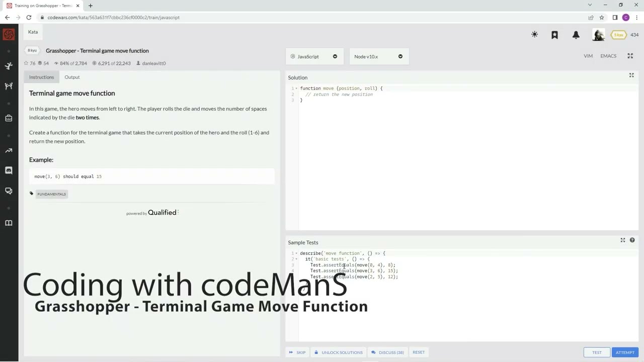Switch to the Output tab
This screenshot has height=362, width=644.
(x=72, y=77)
